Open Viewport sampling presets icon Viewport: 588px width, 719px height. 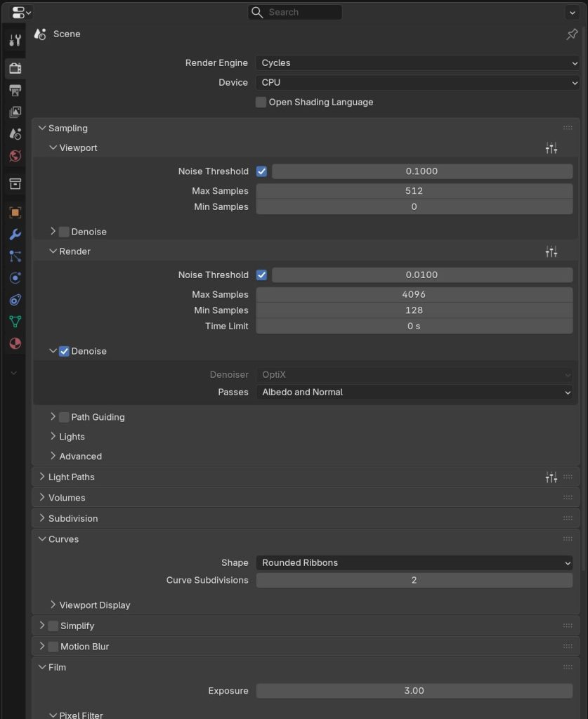(x=551, y=148)
